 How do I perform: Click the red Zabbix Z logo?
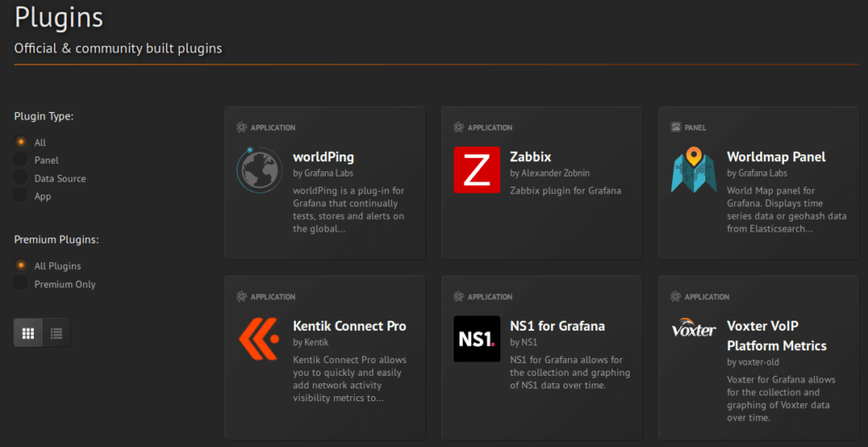click(x=476, y=170)
